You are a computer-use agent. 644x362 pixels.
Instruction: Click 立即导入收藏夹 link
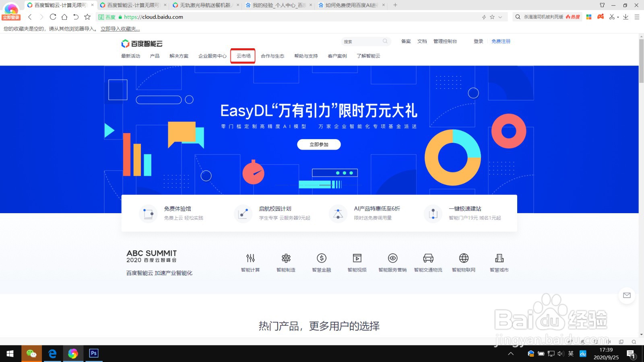(120, 29)
